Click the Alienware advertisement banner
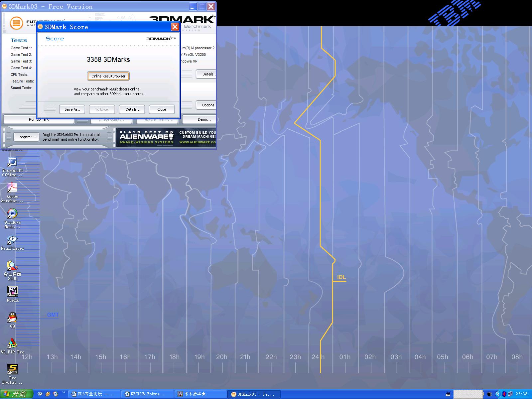The image size is (532, 399). click(x=166, y=137)
